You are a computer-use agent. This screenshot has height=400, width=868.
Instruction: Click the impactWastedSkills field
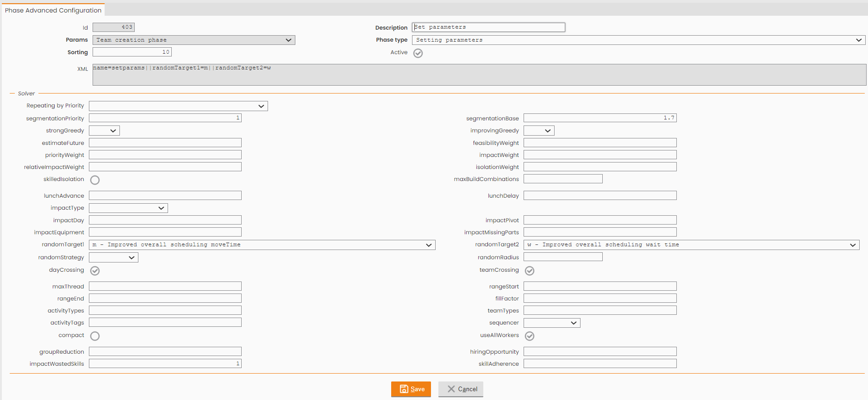(165, 363)
